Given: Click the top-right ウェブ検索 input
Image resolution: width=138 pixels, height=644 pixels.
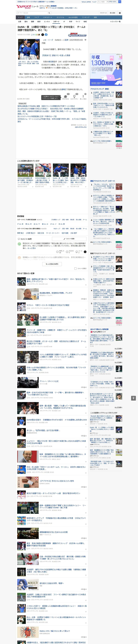Looking at the screenshot, I should pyautogui.click(x=108, y=2).
